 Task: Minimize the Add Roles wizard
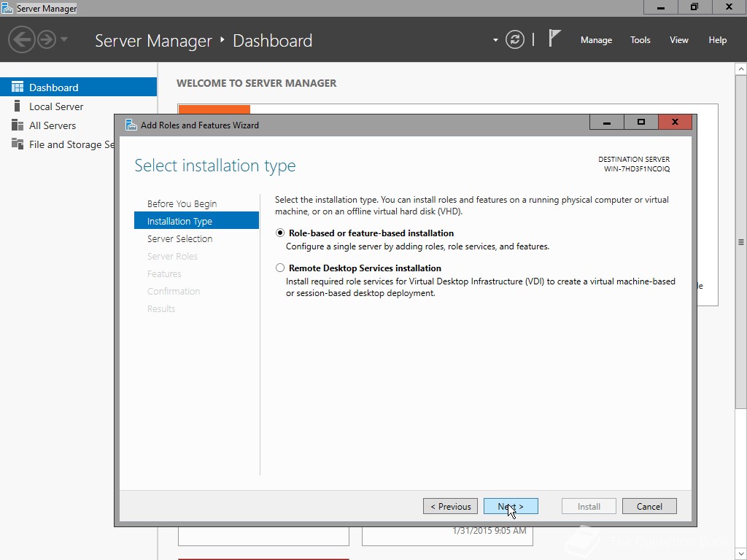tap(606, 122)
